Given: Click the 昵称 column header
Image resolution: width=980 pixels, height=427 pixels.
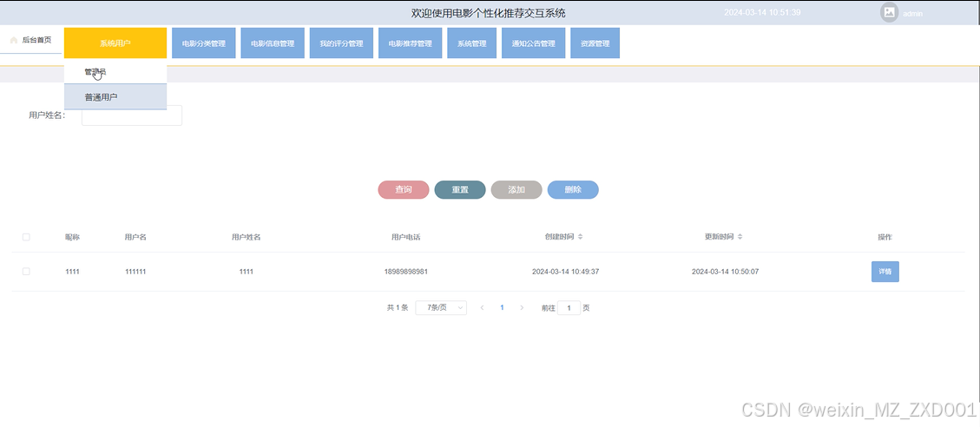Looking at the screenshot, I should coord(73,237).
